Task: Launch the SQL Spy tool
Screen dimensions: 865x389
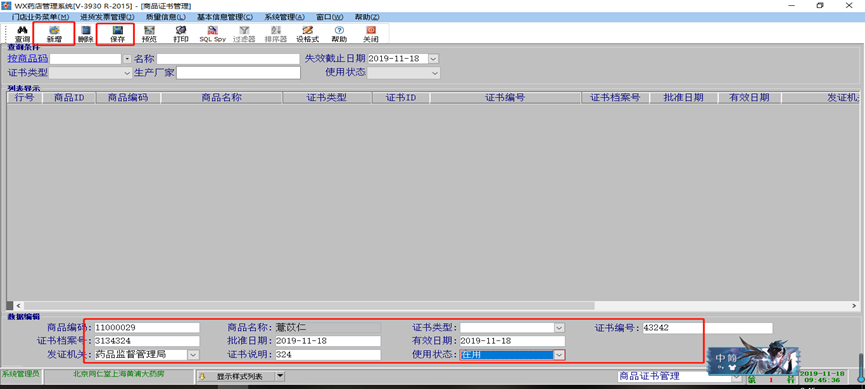Action: click(x=212, y=34)
